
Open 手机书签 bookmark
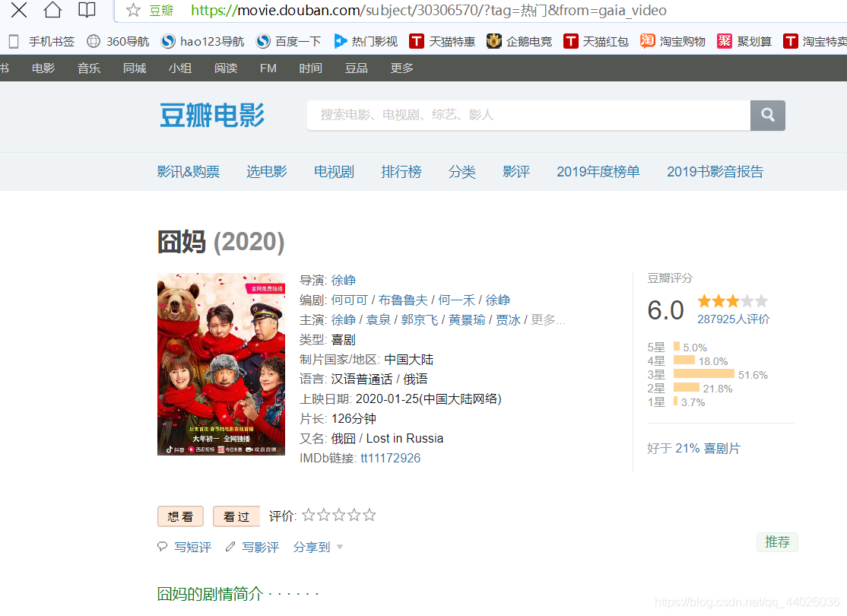(42, 42)
